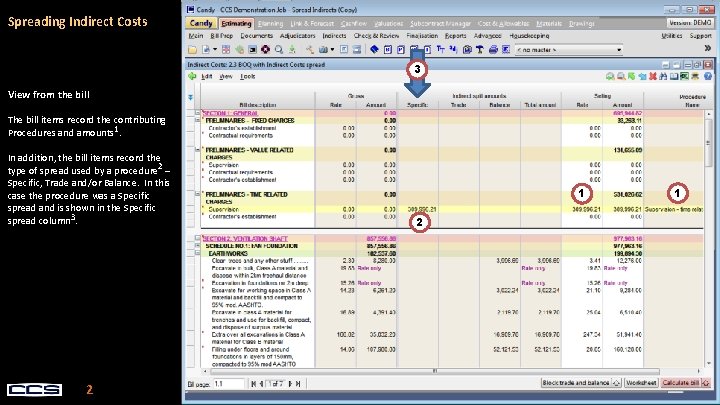Open the Housekeeping menu
This screenshot has height=405, width=720.
coord(529,36)
